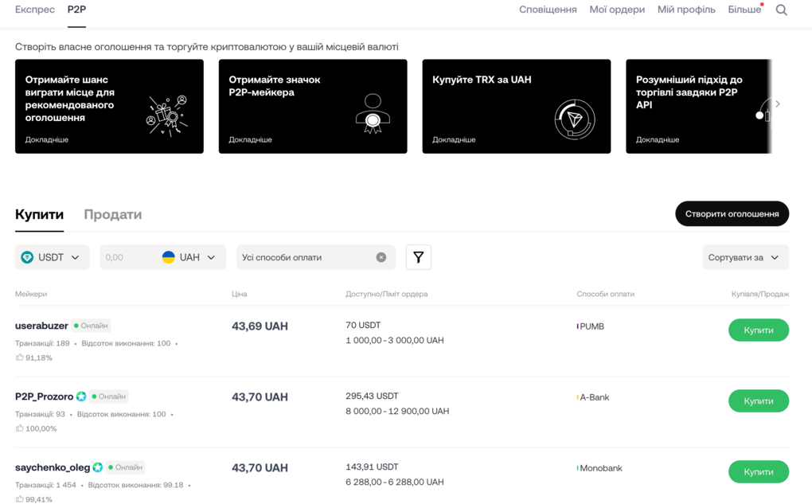Clear the payment methods field with X icon

381,257
